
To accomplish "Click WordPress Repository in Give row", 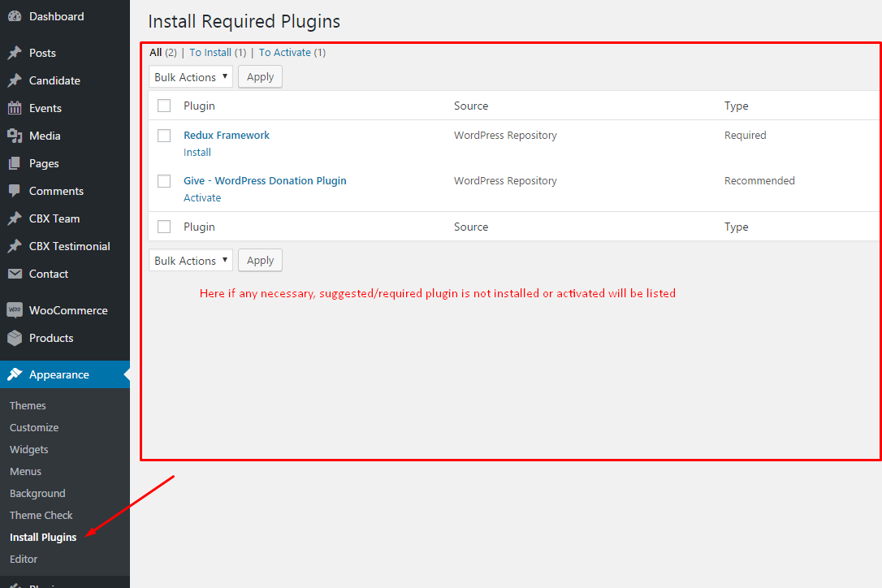I will point(505,180).
